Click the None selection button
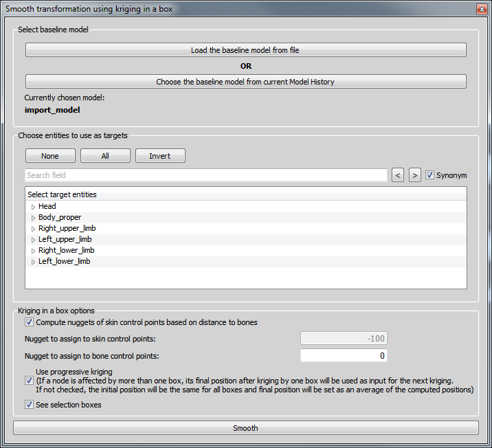The image size is (492, 448). (x=50, y=155)
